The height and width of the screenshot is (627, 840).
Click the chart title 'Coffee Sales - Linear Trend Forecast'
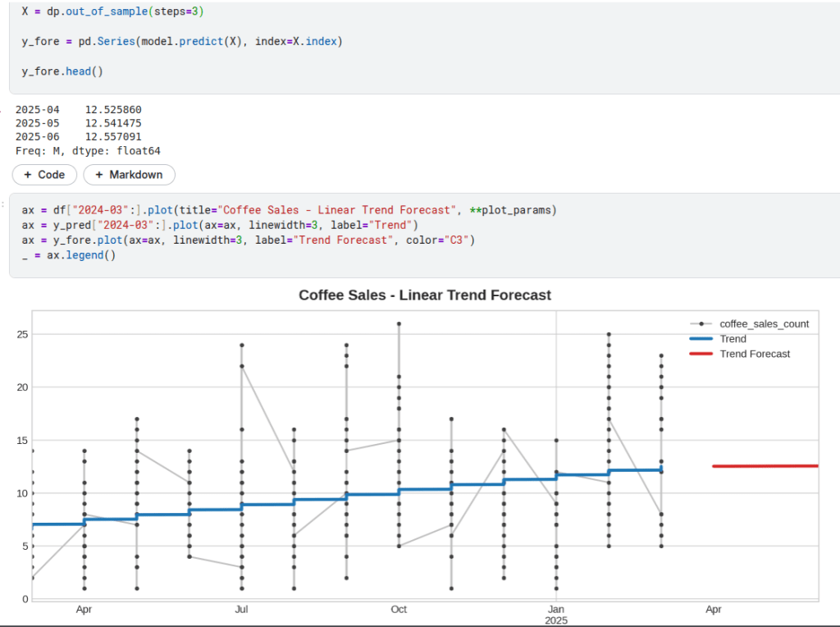424,295
